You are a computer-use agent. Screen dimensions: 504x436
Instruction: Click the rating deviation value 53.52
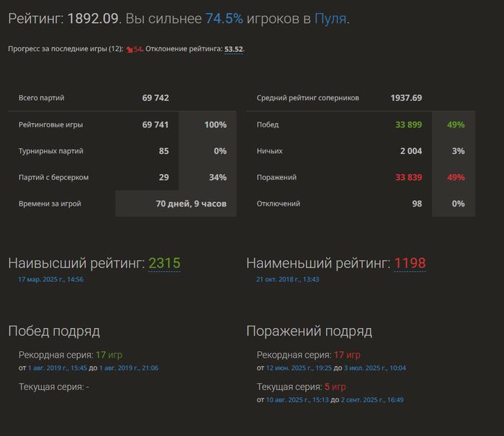(x=234, y=49)
